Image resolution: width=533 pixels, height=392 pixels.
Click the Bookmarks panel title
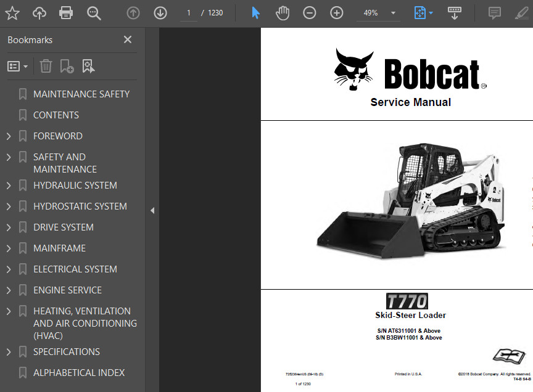[x=30, y=40]
